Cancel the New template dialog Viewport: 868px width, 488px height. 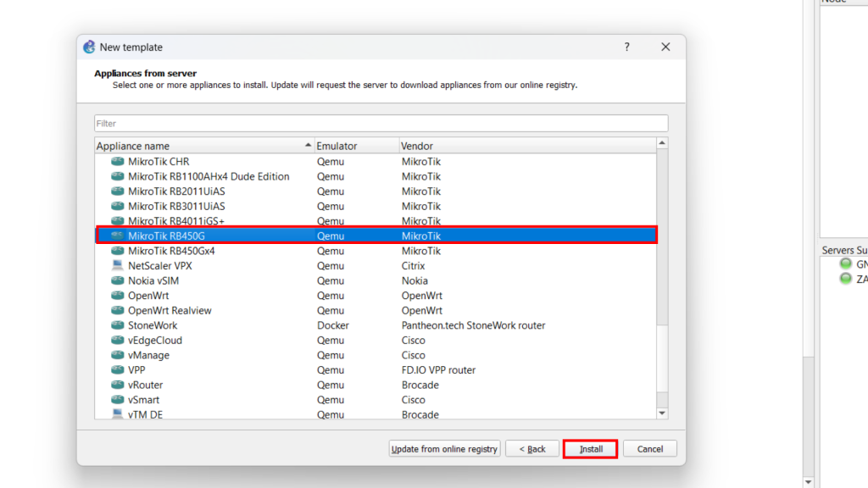point(650,449)
